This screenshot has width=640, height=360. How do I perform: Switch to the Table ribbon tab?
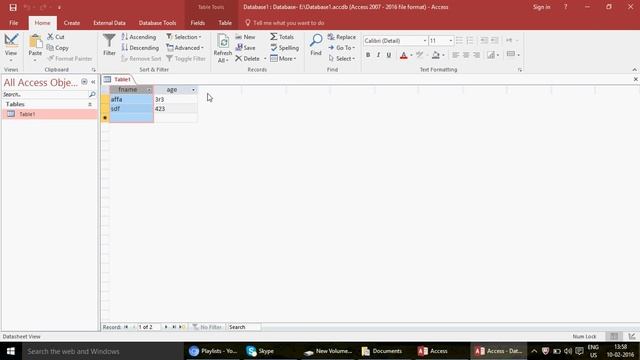coord(225,23)
